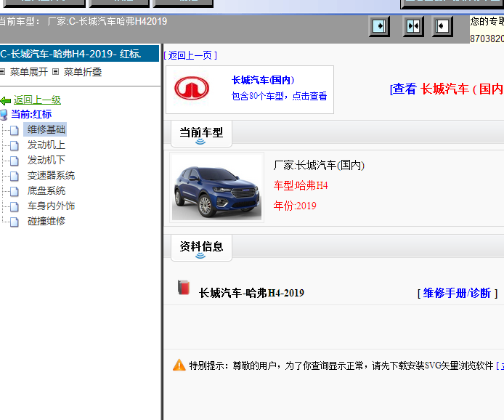Click the 菜单展开 expand icon

3,72
